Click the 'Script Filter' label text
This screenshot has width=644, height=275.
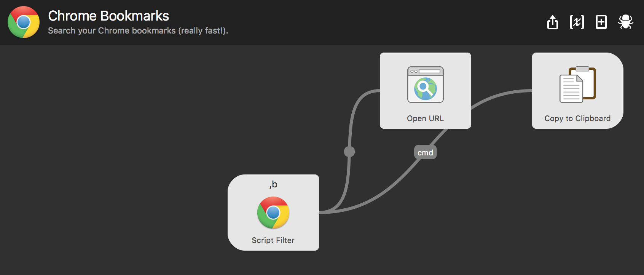point(273,240)
